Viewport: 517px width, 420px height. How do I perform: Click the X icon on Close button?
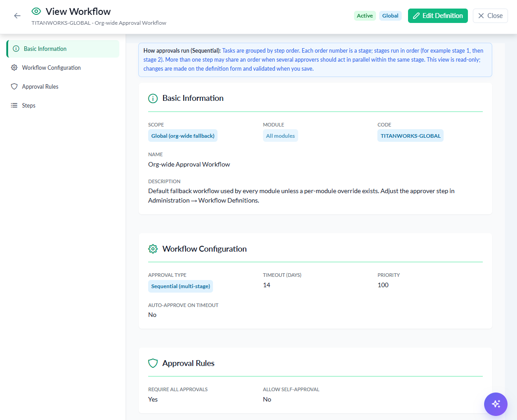pyautogui.click(x=481, y=16)
